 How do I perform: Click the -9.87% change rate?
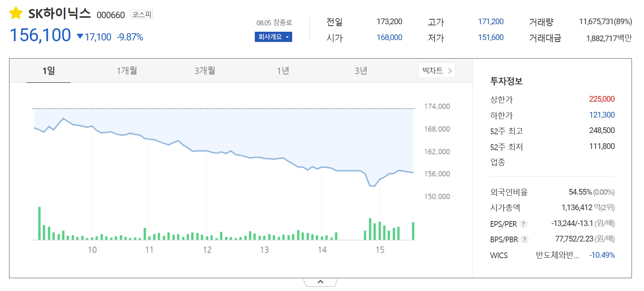tap(130, 37)
